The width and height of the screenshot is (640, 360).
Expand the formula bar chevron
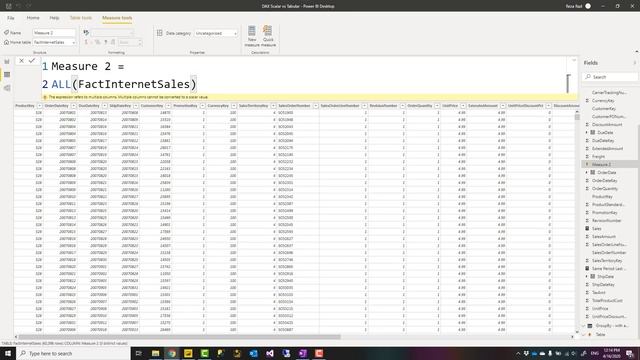tap(573, 60)
